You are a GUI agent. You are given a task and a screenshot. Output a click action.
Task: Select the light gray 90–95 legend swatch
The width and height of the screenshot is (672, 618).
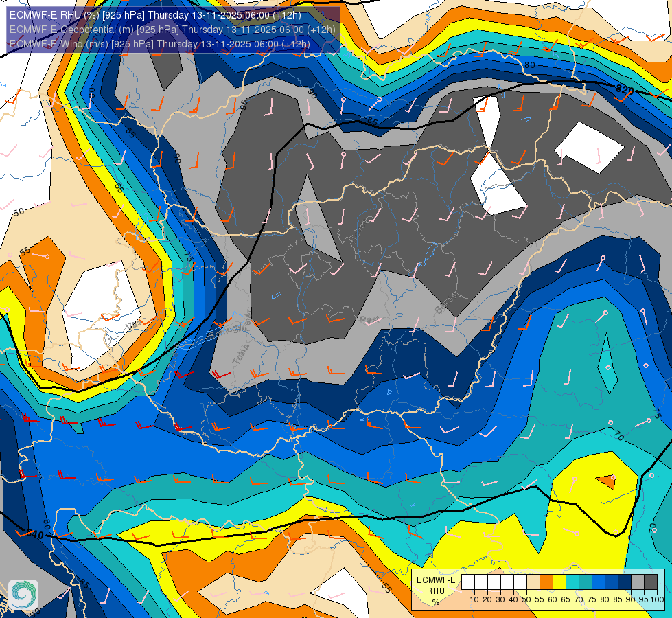(638, 582)
